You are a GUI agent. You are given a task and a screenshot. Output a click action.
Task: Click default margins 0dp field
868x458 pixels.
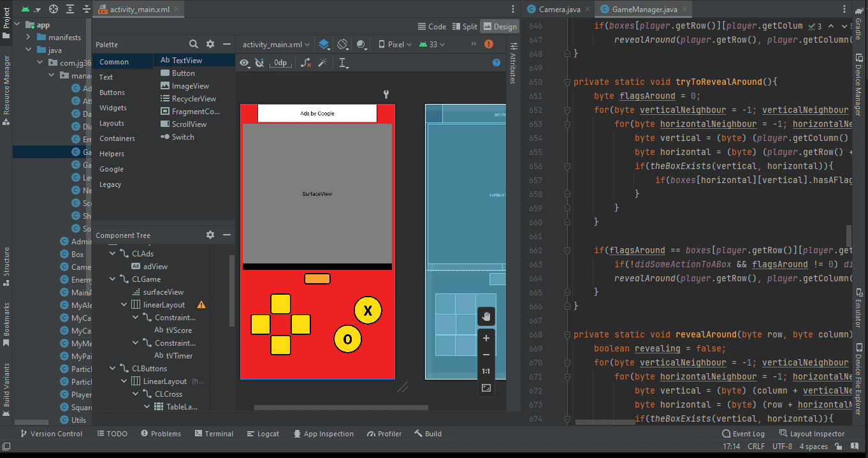click(281, 63)
